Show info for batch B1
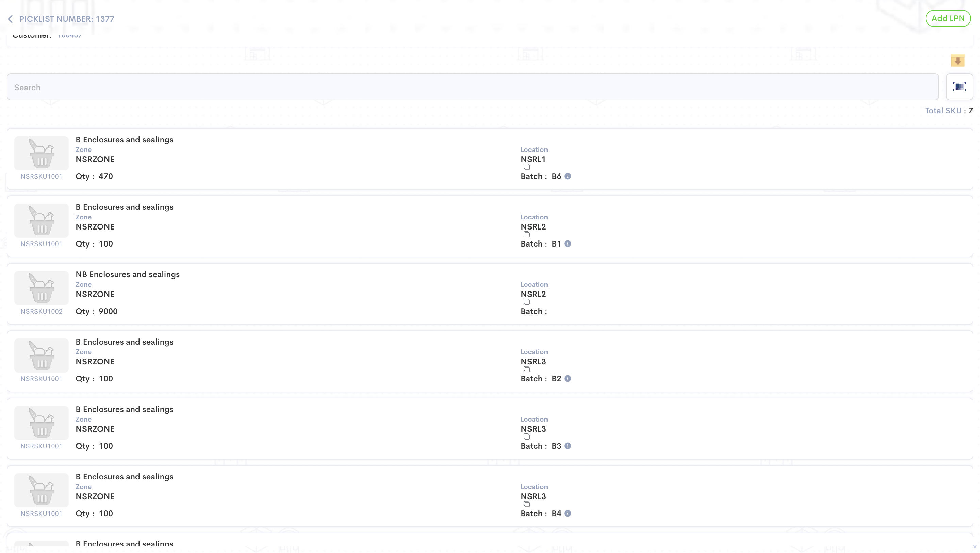Viewport: 980px width, 553px height. (x=568, y=243)
